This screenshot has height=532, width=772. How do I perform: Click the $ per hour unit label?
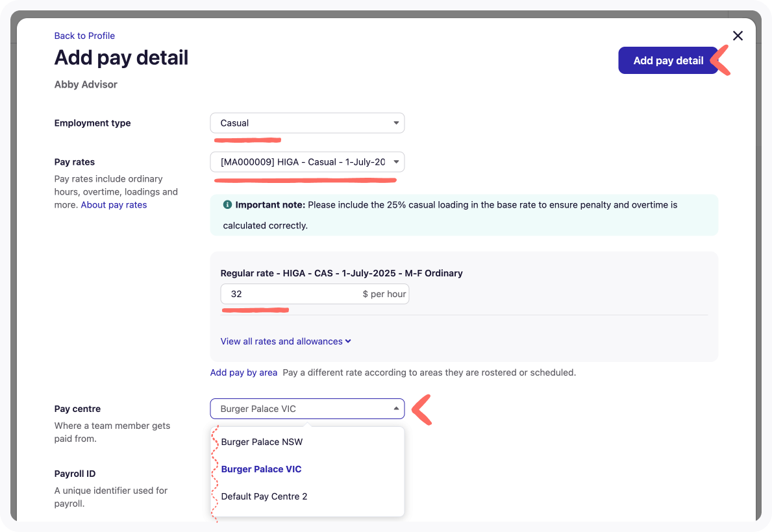pyautogui.click(x=384, y=294)
